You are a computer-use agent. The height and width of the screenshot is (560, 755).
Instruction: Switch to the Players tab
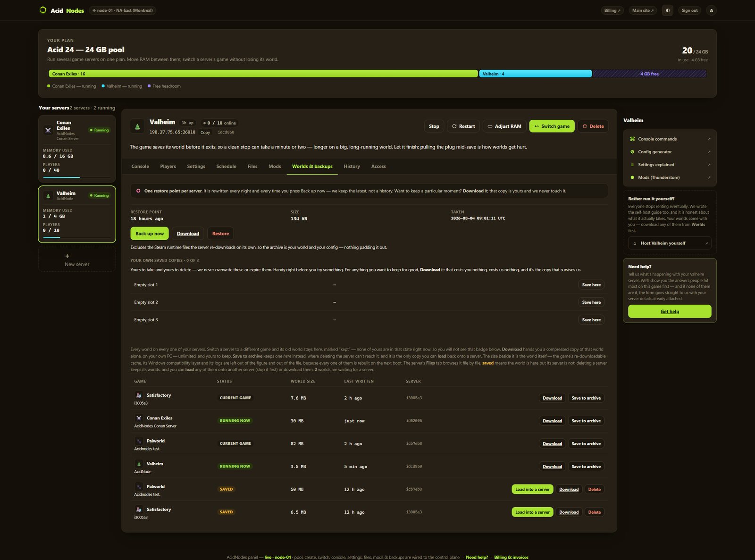[x=168, y=167]
